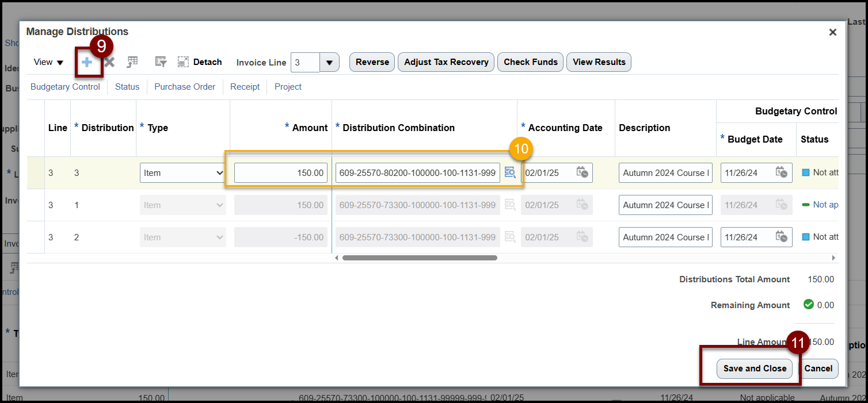Open Budget Date calendar in first row
868x403 pixels.
point(782,172)
